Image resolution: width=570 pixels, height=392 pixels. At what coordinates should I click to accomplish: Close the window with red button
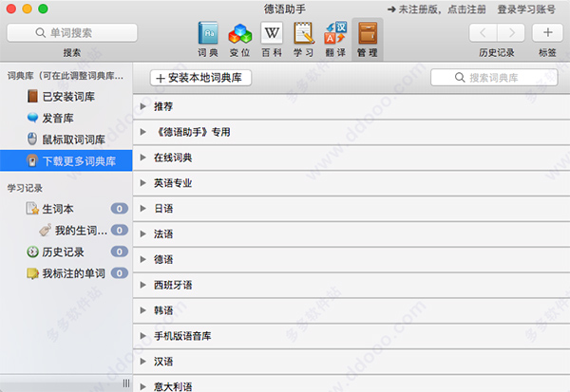(x=11, y=9)
